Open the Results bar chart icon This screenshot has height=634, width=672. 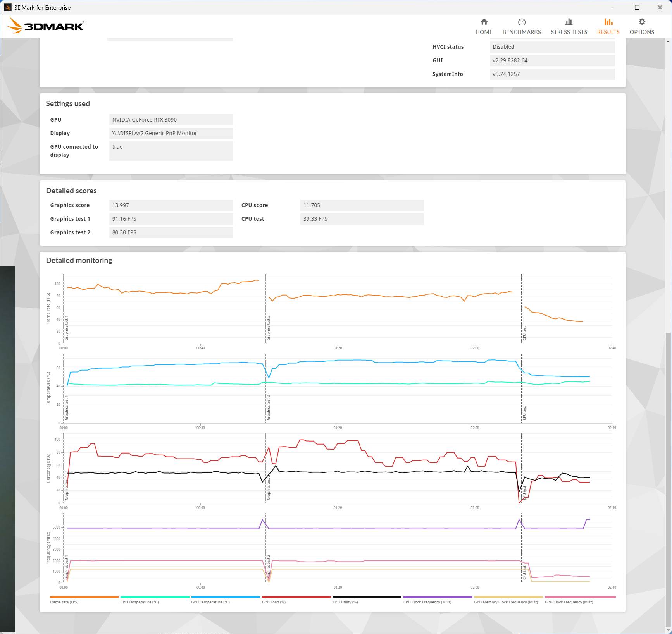[608, 22]
